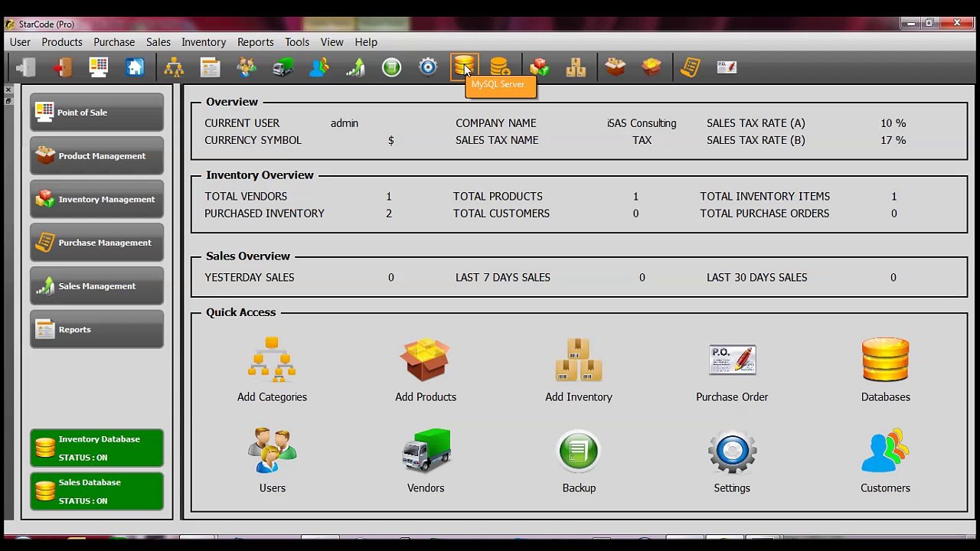Viewport: 980px width, 551px height.
Task: Open Vendors in Quick Access
Action: tap(426, 461)
